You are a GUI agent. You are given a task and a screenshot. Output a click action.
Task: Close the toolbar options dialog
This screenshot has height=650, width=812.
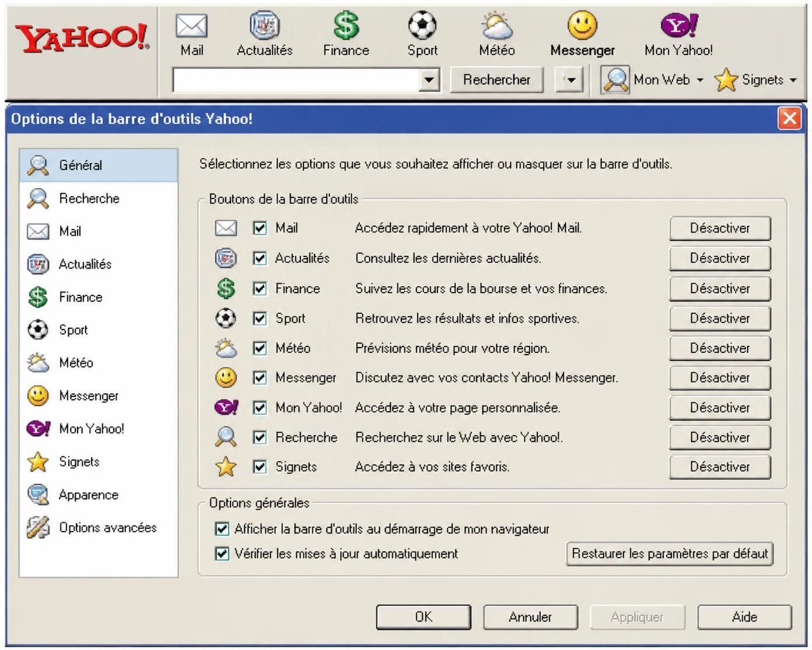[x=789, y=118]
